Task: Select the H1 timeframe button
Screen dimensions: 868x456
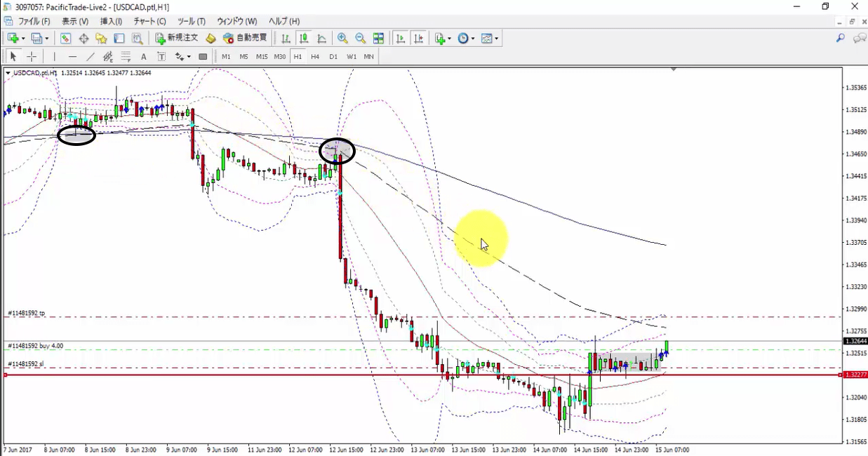Action: point(298,57)
